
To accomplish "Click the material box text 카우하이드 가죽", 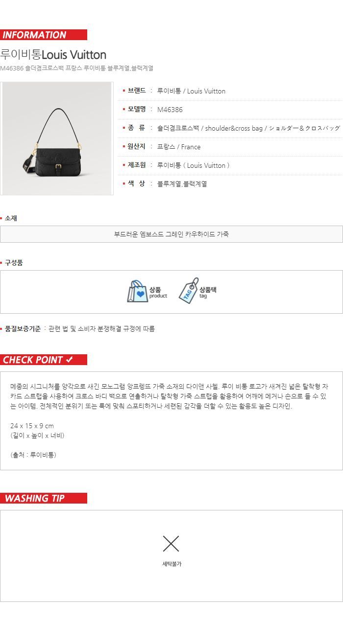I will (x=208, y=234).
